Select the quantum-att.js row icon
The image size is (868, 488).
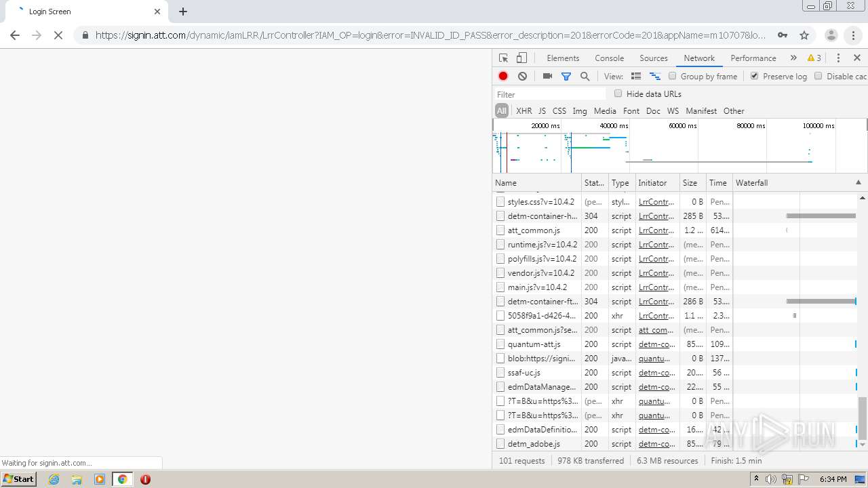pyautogui.click(x=500, y=344)
